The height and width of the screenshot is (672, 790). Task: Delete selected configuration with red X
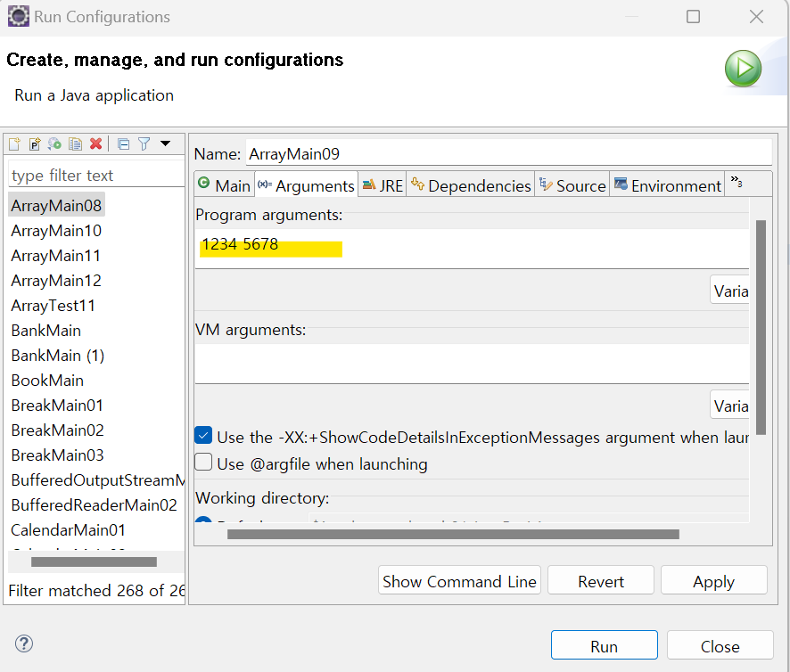(95, 144)
